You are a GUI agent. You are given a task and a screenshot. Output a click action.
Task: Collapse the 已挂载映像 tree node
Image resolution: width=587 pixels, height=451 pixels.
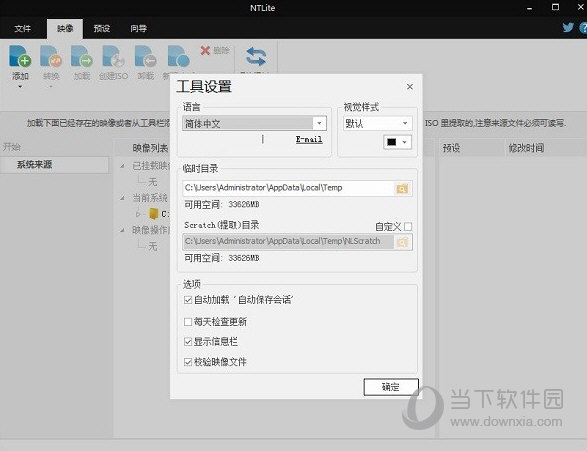point(122,165)
